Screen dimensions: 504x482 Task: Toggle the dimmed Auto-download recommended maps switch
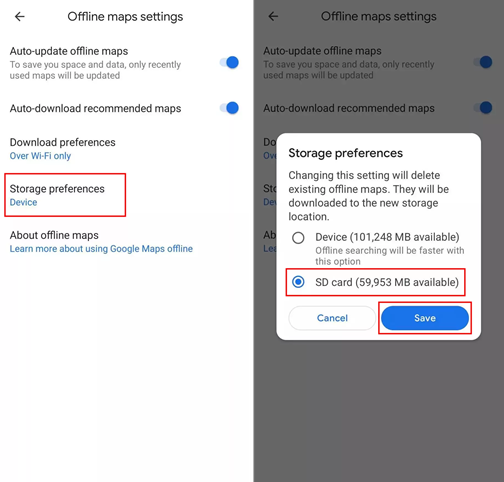pyautogui.click(x=483, y=108)
